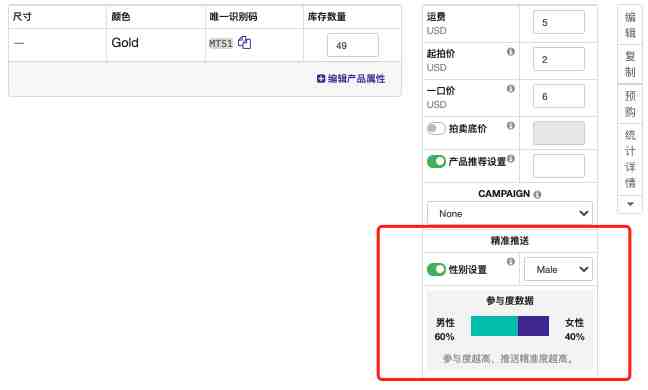The width and height of the screenshot is (648, 390).
Task: Click the 精准推送 heading
Action: [510, 240]
